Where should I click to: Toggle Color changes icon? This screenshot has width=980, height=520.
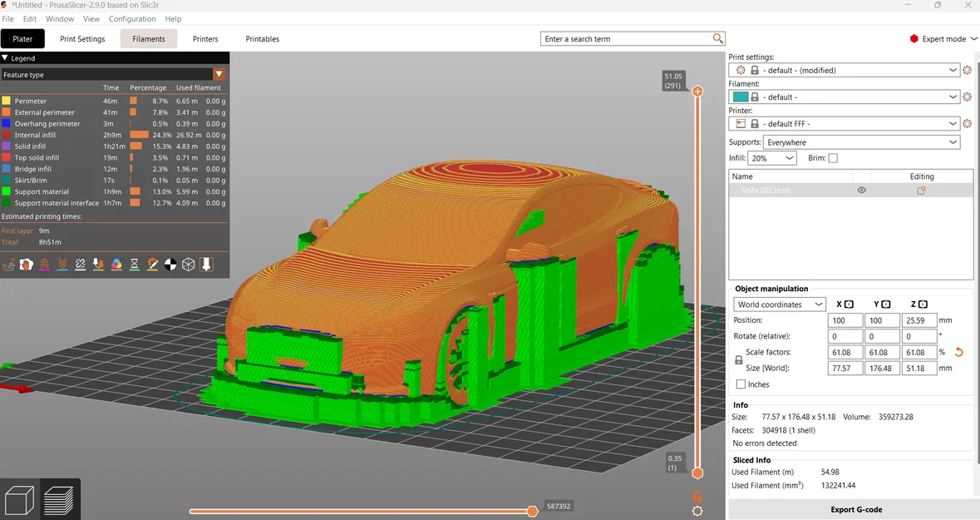point(116,265)
